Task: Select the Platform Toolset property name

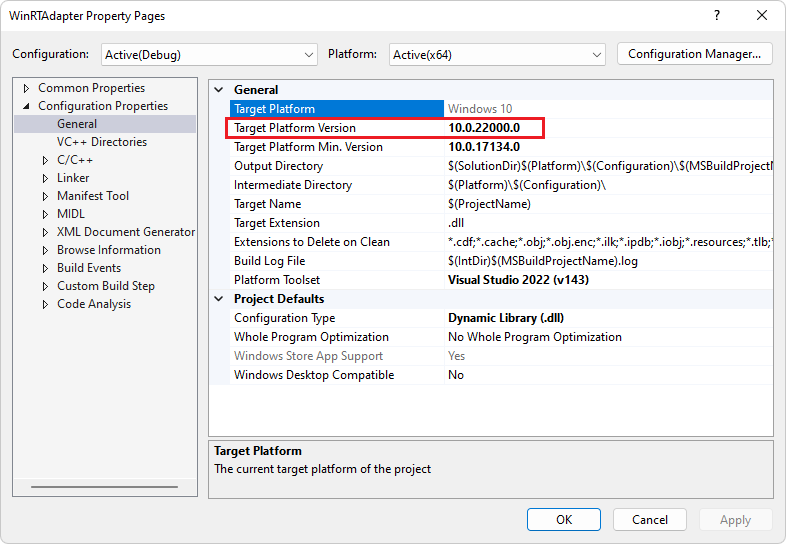Action: click(x=277, y=280)
